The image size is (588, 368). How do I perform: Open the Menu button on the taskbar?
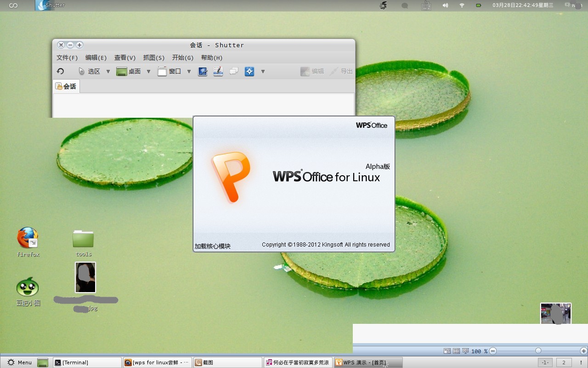click(x=19, y=362)
